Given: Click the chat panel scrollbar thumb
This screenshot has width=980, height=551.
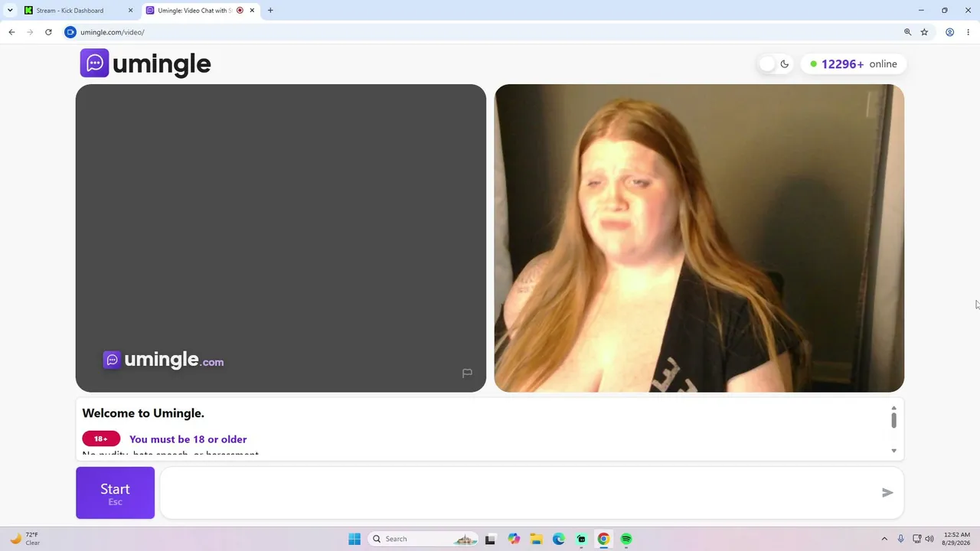Looking at the screenshot, I should [893, 419].
